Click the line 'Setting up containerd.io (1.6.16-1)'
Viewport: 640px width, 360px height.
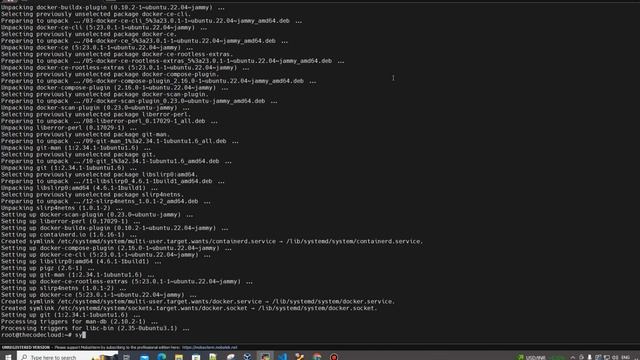[x=69, y=235]
